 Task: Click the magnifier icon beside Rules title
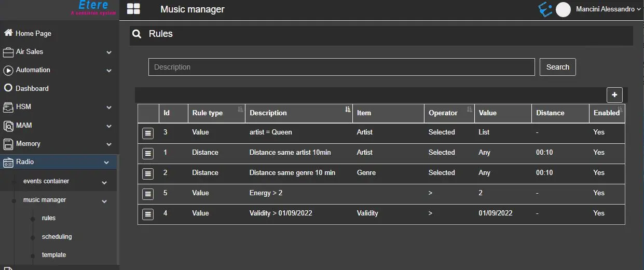[137, 34]
